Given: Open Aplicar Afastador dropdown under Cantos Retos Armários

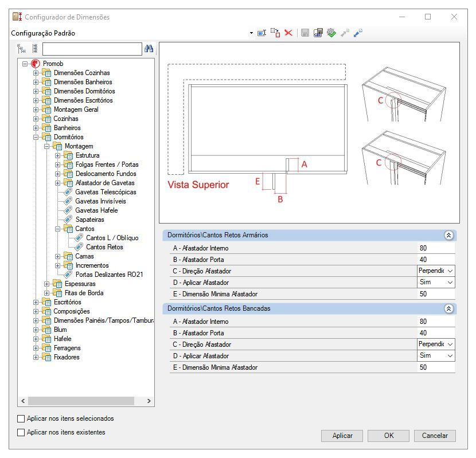Looking at the screenshot, I should tap(450, 282).
